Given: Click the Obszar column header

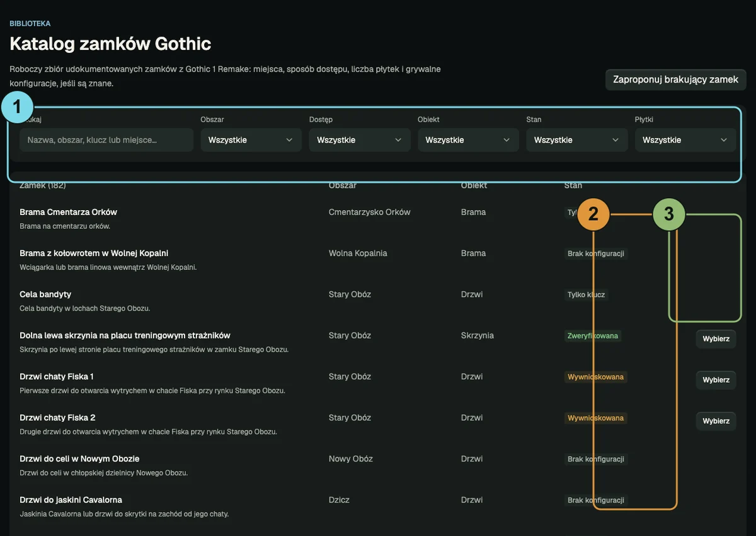Looking at the screenshot, I should 342,185.
